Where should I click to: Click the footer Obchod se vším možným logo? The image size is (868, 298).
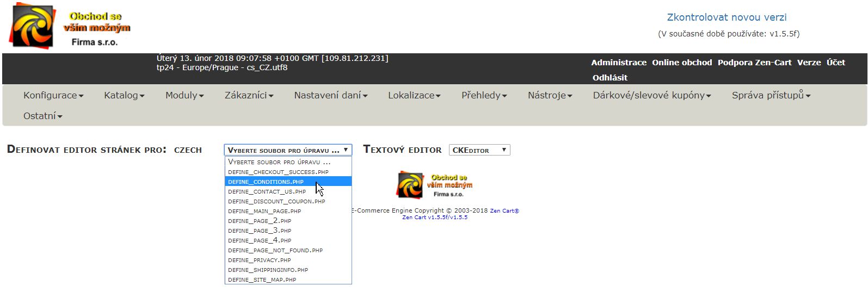[x=434, y=185]
